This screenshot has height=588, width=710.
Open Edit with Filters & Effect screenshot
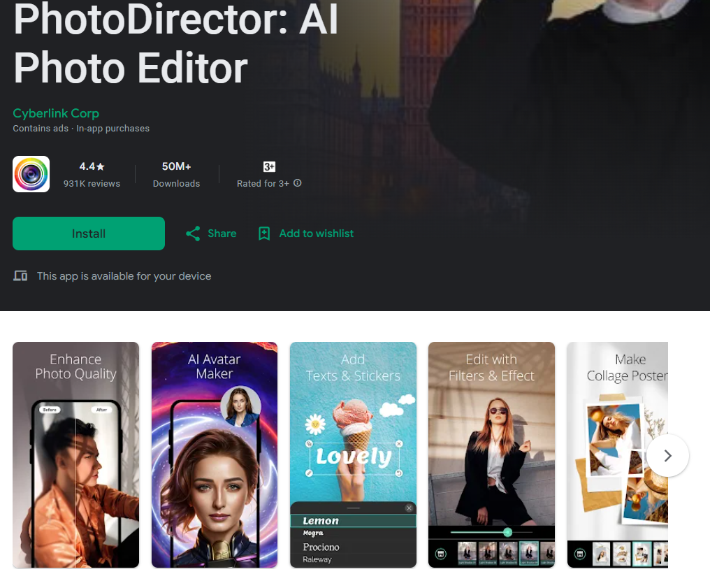pos(492,455)
